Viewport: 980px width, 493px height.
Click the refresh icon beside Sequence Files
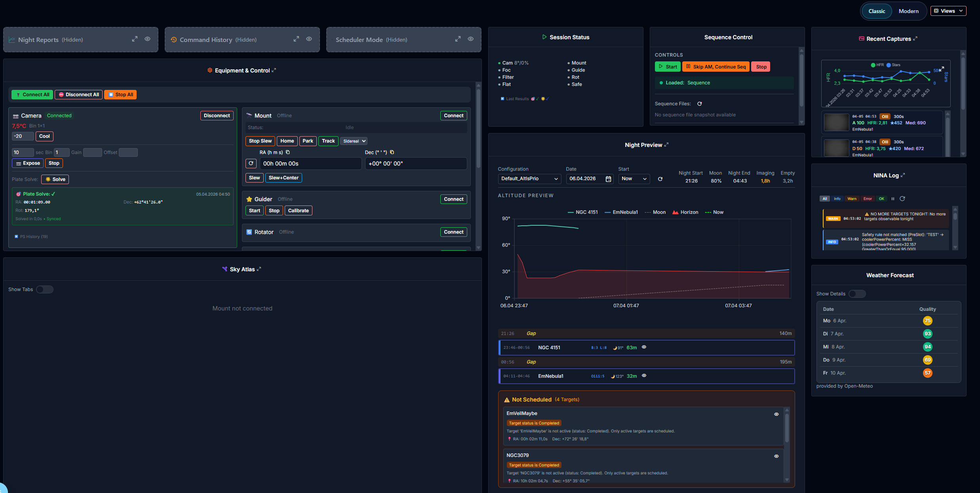coord(700,104)
